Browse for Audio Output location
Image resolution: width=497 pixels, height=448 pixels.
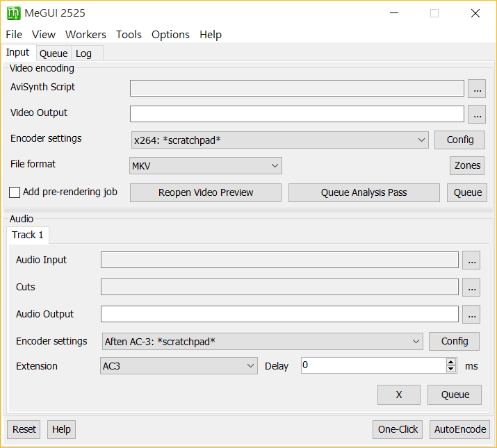(x=471, y=314)
